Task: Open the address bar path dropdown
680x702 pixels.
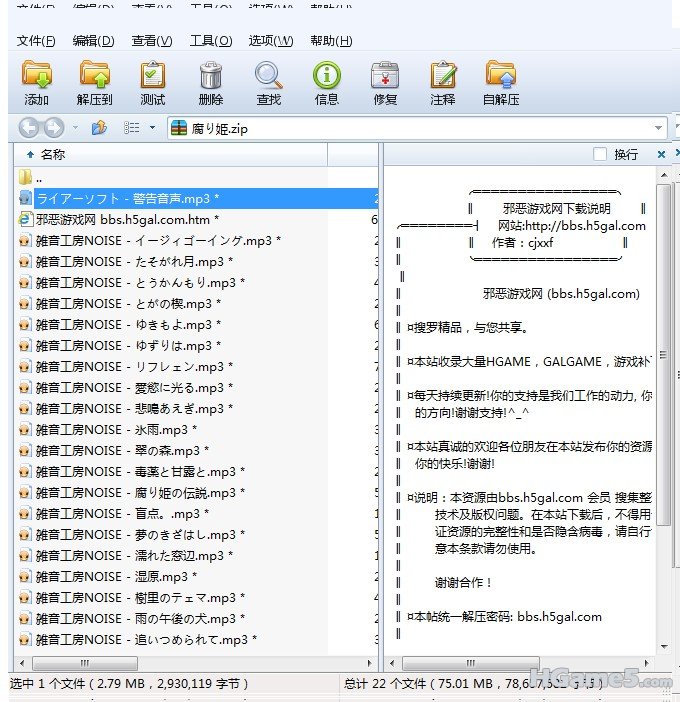Action: (657, 128)
